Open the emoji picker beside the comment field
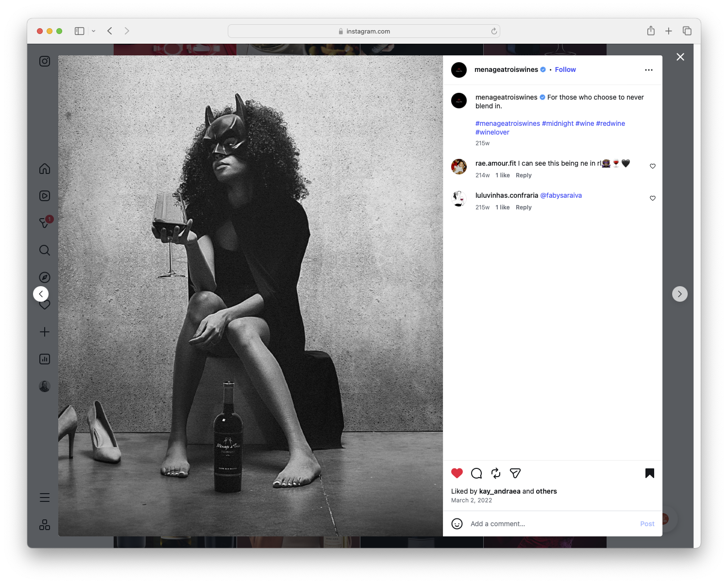The width and height of the screenshot is (728, 584). point(457,524)
